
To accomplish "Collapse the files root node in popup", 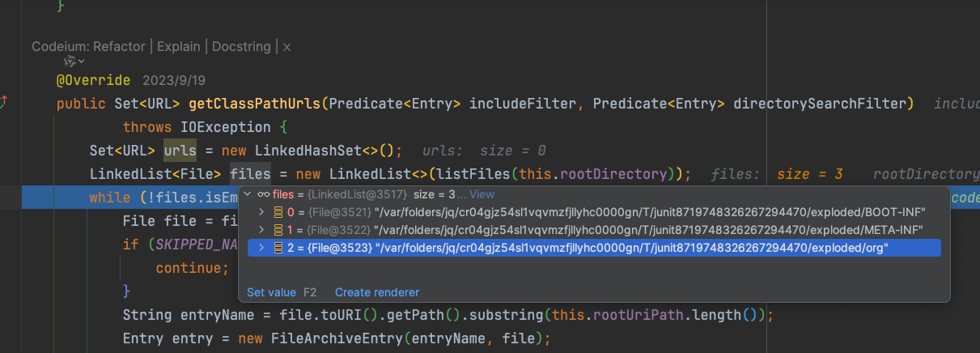I will (x=248, y=195).
